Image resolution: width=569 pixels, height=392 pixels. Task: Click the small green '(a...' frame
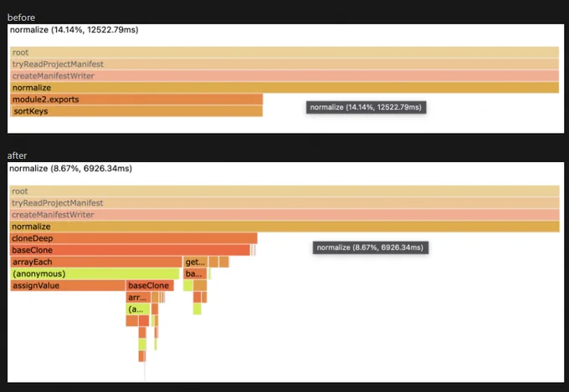click(138, 309)
